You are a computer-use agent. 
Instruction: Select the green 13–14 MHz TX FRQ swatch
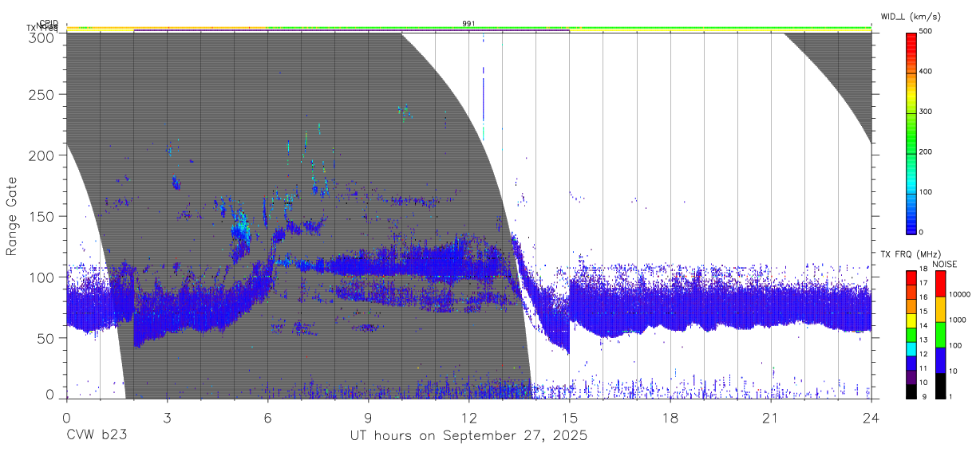tap(911, 333)
